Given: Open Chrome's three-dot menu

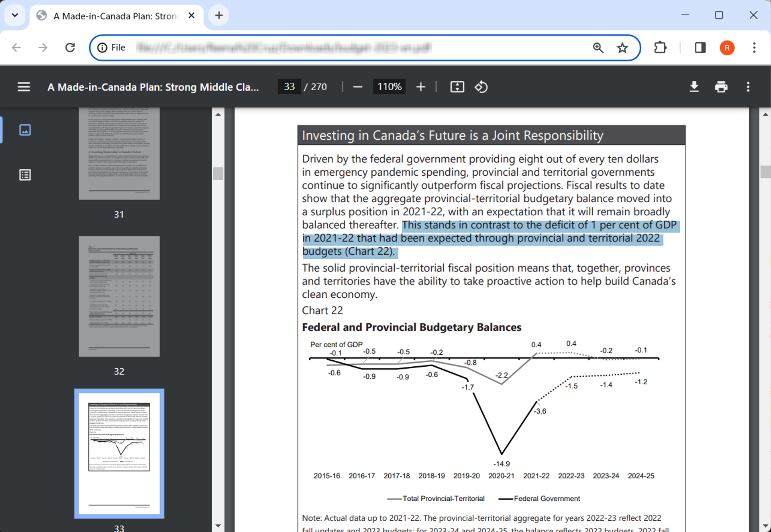Looking at the screenshot, I should 754,48.
